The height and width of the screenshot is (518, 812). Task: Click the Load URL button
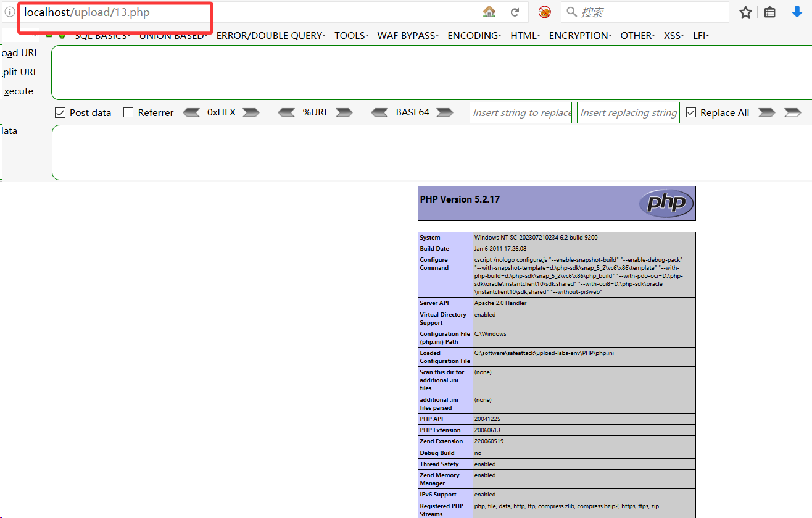tap(20, 53)
